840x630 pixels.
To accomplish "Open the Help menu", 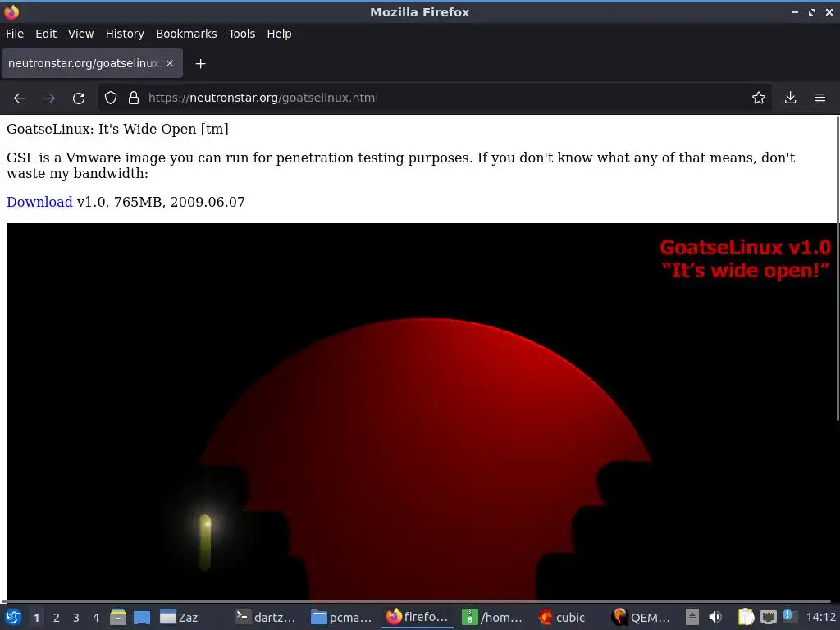I will coord(279,34).
